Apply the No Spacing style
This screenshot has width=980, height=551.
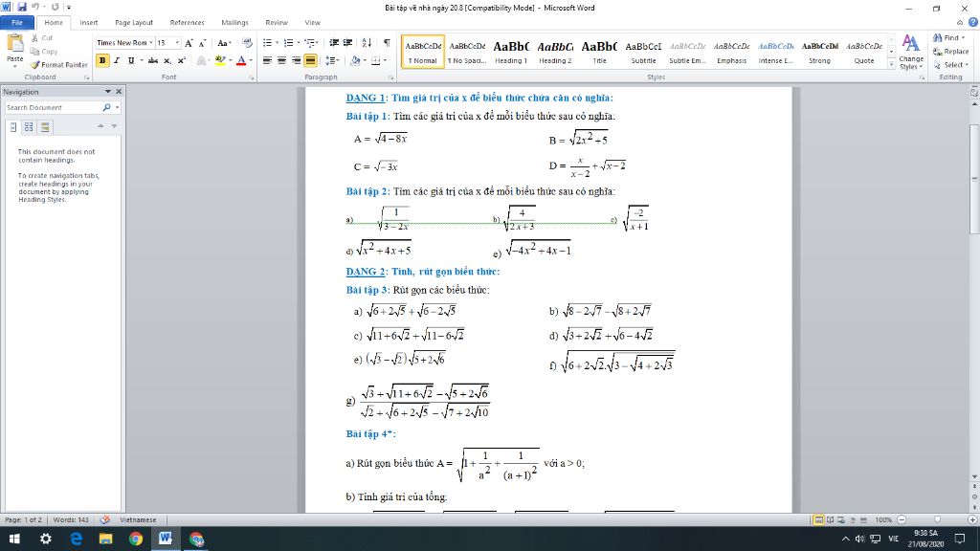tap(467, 52)
